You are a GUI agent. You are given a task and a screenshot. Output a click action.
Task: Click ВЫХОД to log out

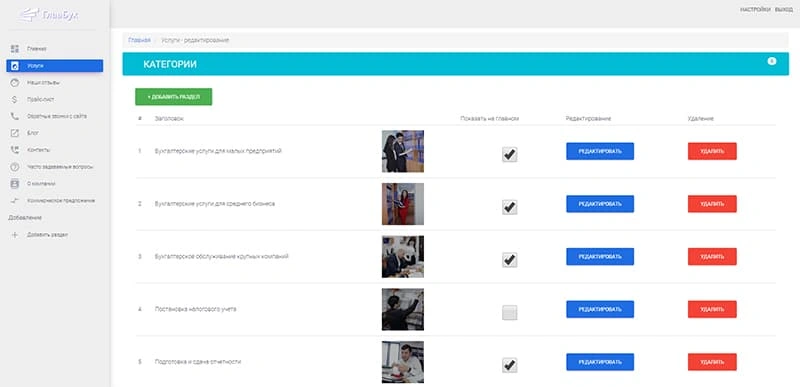784,10
